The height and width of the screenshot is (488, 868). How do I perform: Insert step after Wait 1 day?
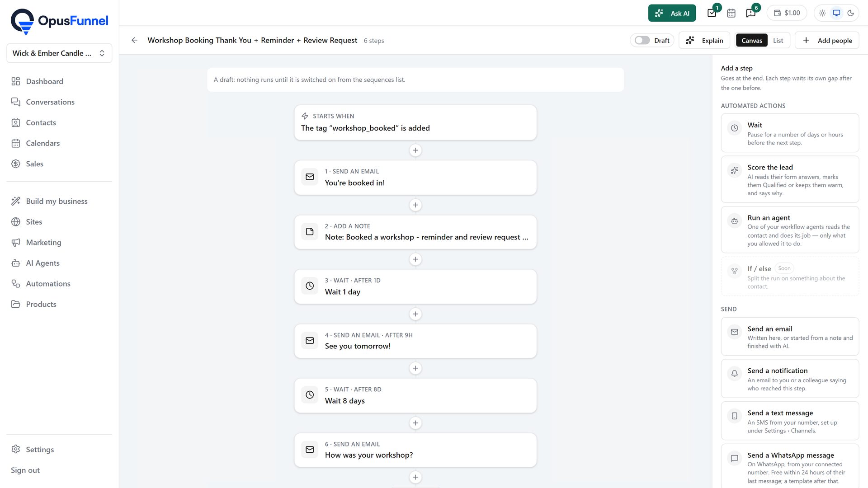(x=415, y=314)
